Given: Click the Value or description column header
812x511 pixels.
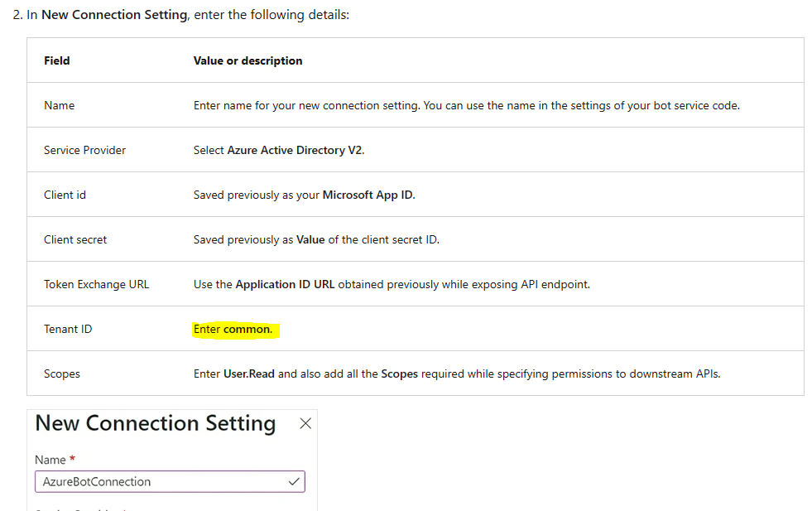Looking at the screenshot, I should click(248, 60).
